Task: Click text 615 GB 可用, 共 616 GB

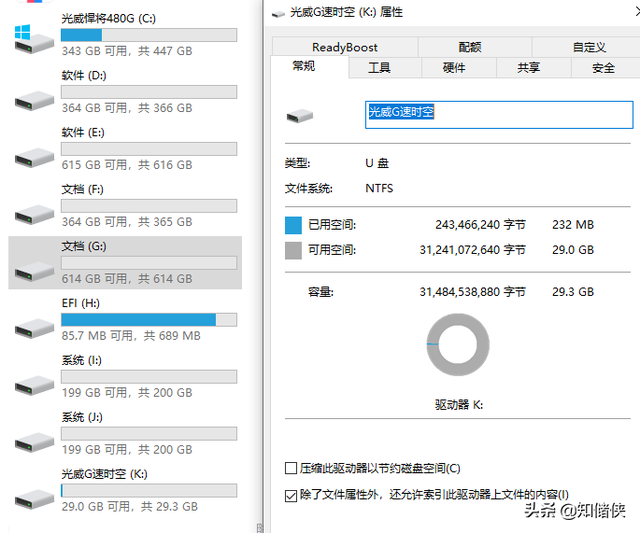Action: pos(127,165)
